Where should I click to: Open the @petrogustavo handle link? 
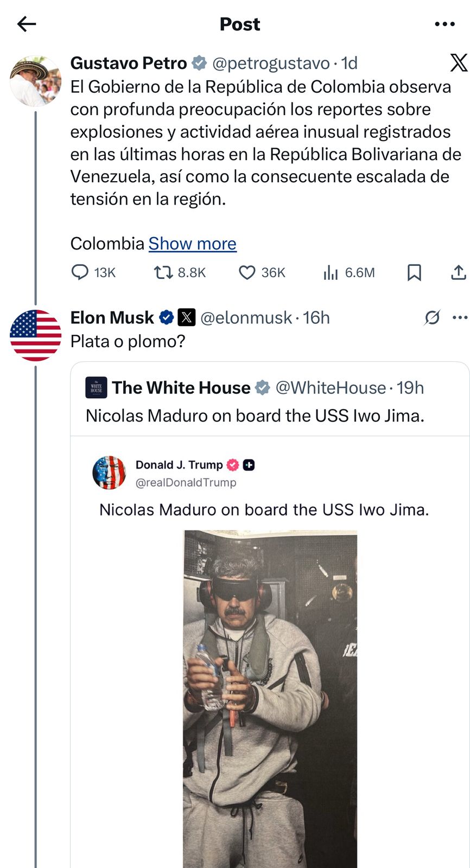coord(271,63)
